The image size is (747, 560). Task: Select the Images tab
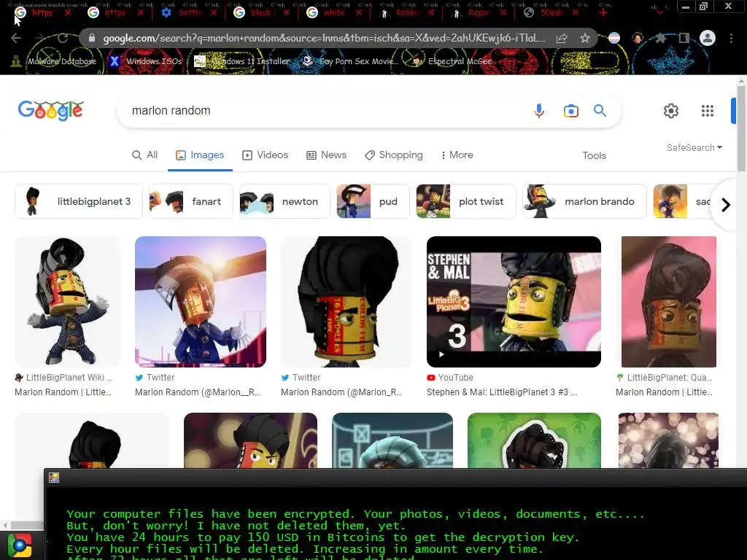tap(200, 155)
